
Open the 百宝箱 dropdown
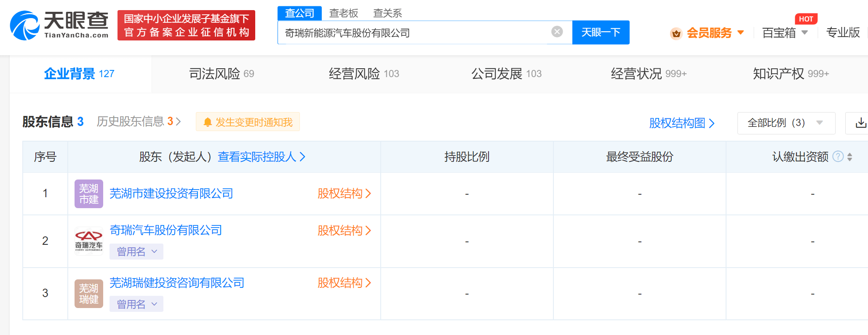(785, 32)
